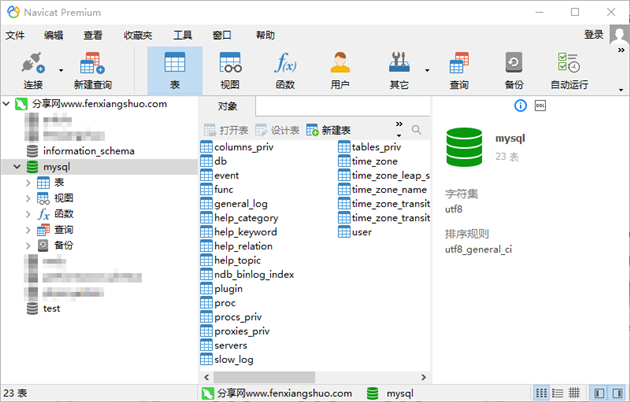Click the 设计表 design table button

pos(278,130)
